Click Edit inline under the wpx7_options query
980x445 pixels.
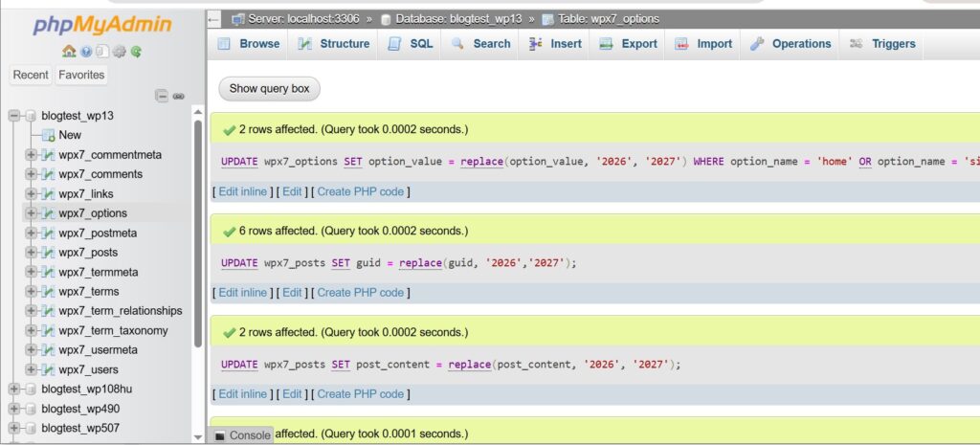[242, 191]
